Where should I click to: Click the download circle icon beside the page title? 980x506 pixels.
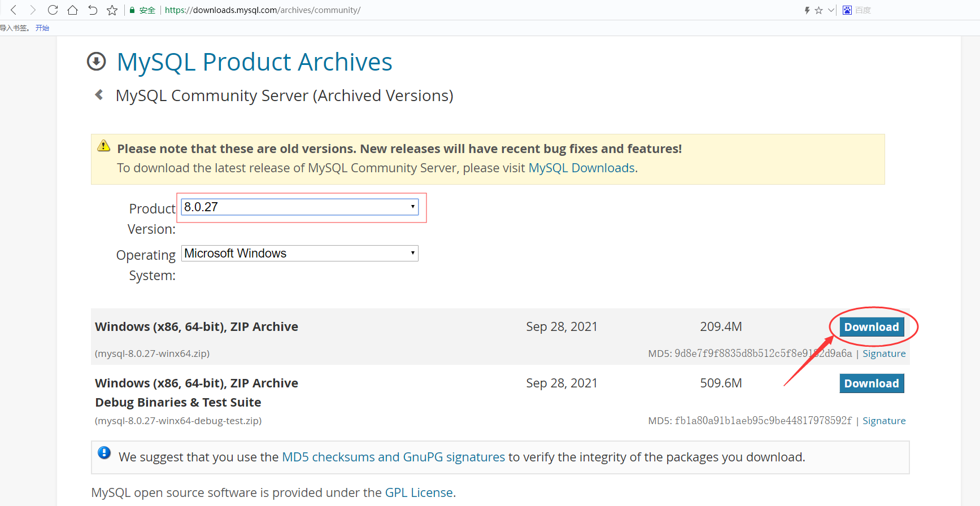click(97, 62)
